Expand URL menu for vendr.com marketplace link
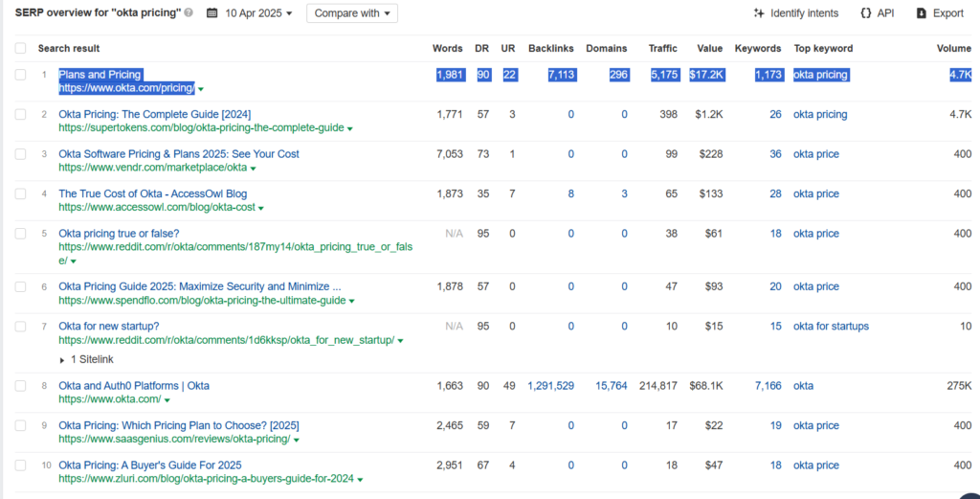Image resolution: width=980 pixels, height=499 pixels. coord(253,169)
